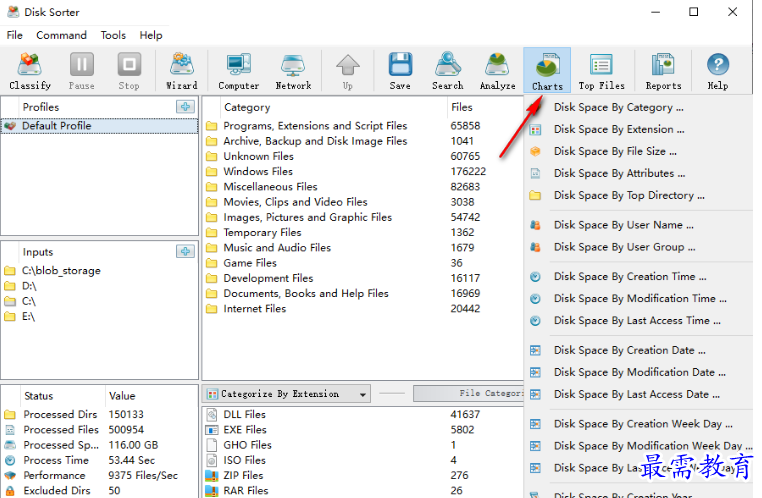Viewport: 762px width, 498px height.
Task: Choose Disk Space By Modification Time
Action: 639,298
